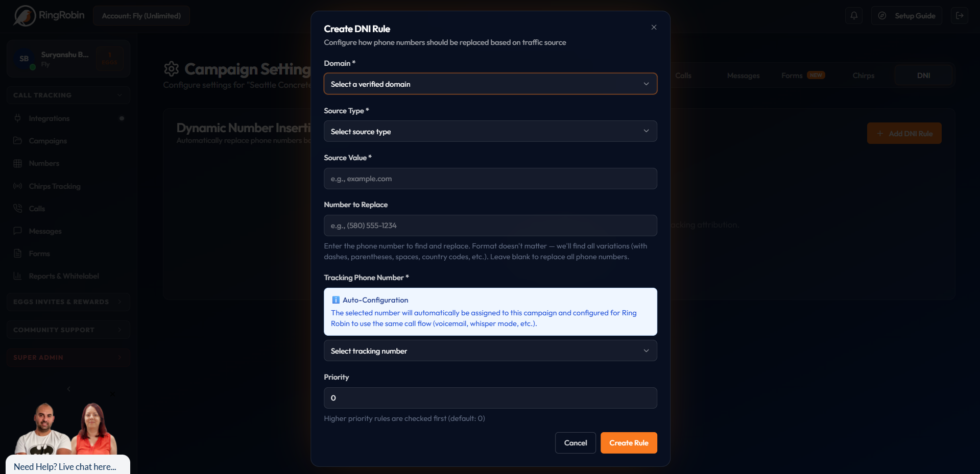Open the Source Type dropdown
The height and width of the screenshot is (474, 980).
point(490,132)
